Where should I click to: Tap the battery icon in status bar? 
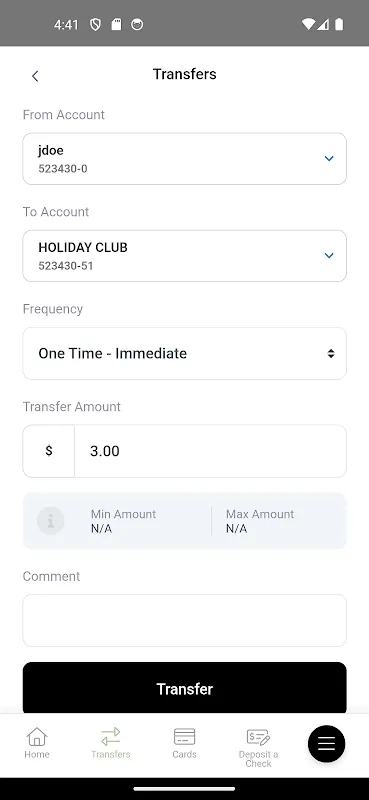(x=339, y=24)
